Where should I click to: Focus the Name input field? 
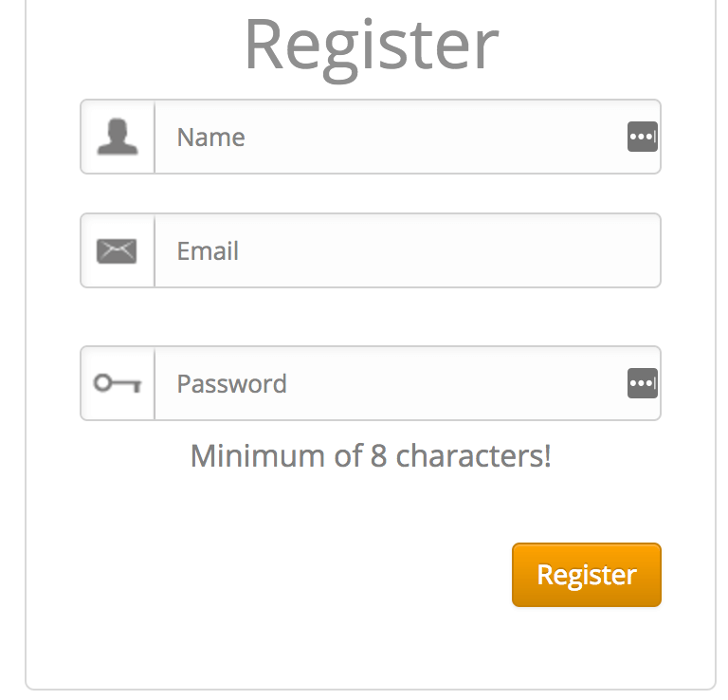pyautogui.click(x=389, y=137)
